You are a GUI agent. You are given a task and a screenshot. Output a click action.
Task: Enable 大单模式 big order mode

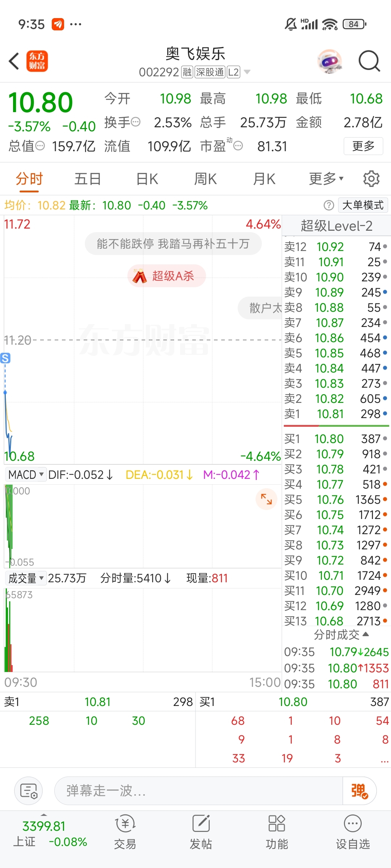[x=363, y=205]
